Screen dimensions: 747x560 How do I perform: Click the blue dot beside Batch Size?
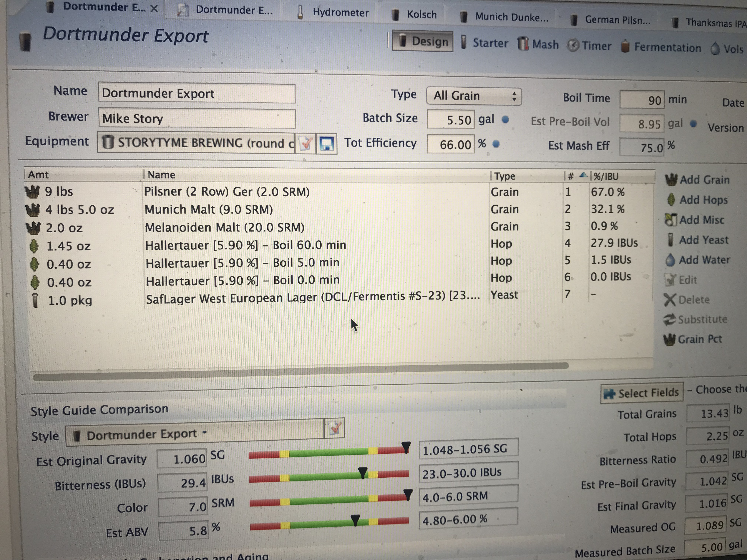[505, 119]
